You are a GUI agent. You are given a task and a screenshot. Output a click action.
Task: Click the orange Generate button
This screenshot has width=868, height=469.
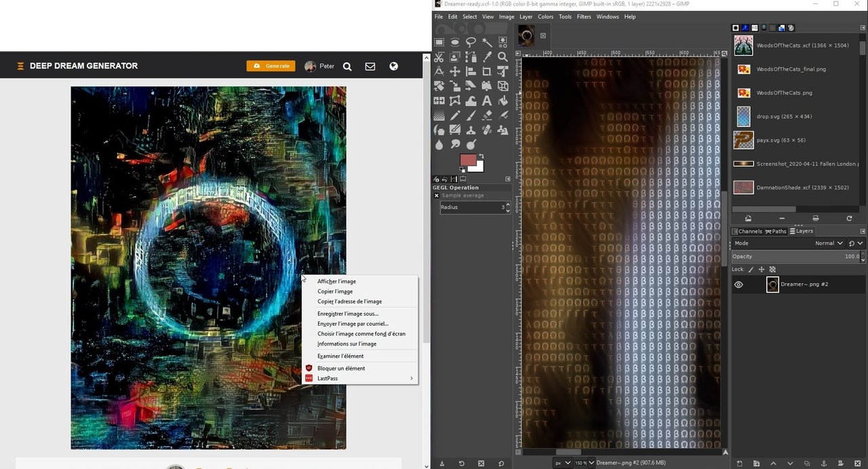coord(271,66)
